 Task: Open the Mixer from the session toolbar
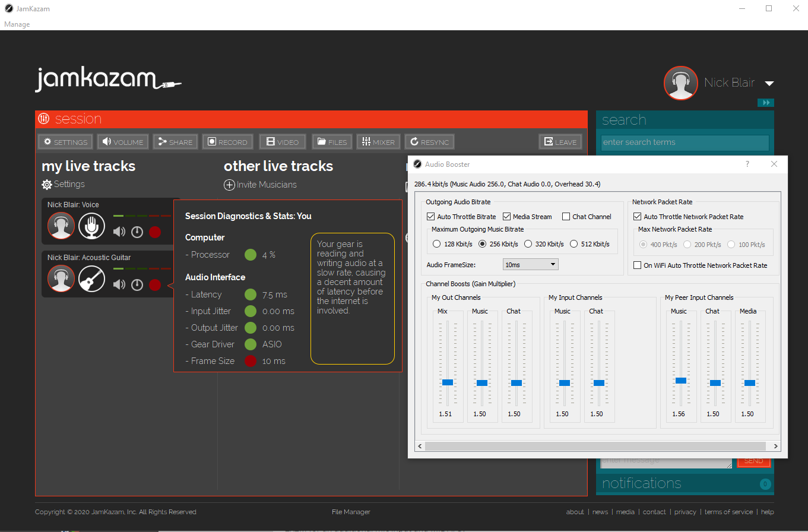[378, 142]
